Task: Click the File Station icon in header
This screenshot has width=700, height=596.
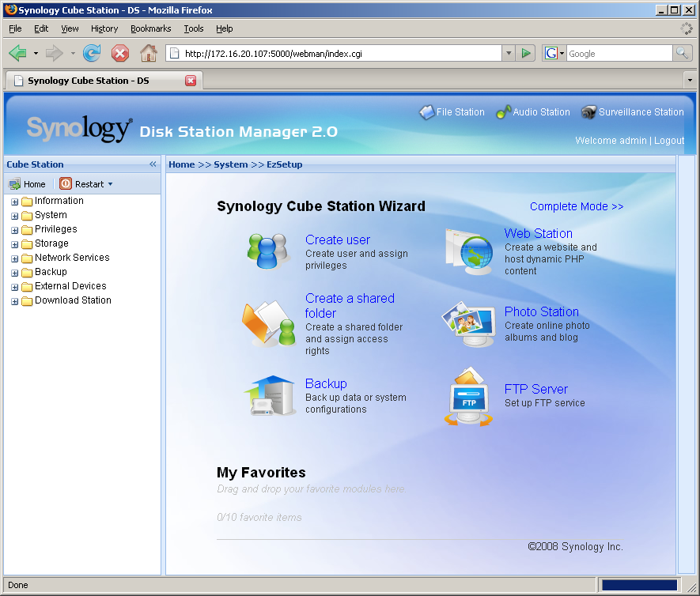Action: point(427,112)
